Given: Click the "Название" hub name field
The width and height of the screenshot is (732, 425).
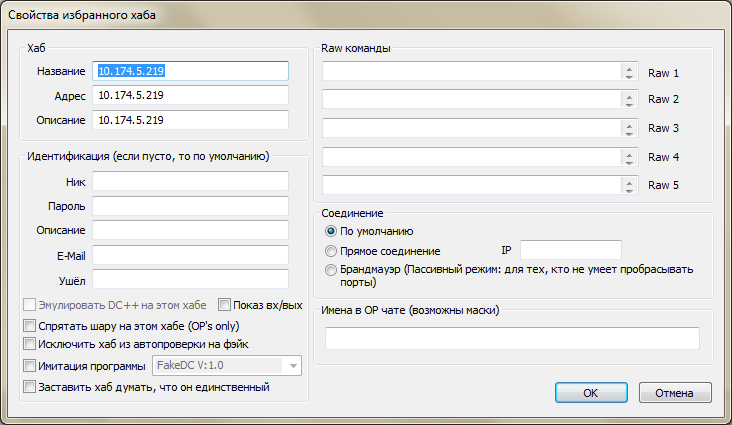Looking at the screenshot, I should 190,71.
